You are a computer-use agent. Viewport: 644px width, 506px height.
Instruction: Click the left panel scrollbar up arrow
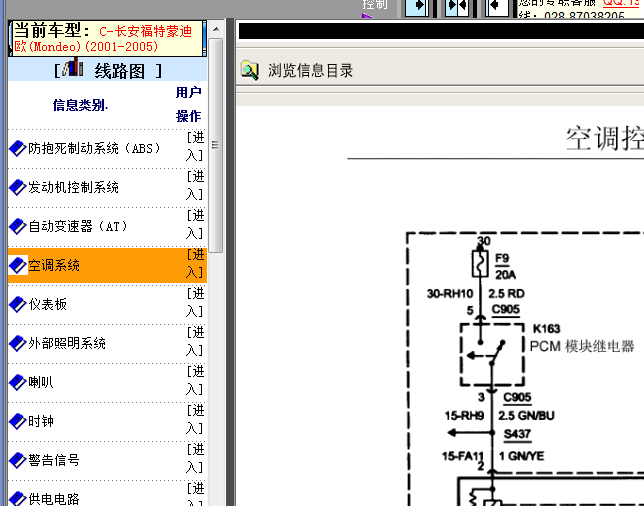point(216,29)
